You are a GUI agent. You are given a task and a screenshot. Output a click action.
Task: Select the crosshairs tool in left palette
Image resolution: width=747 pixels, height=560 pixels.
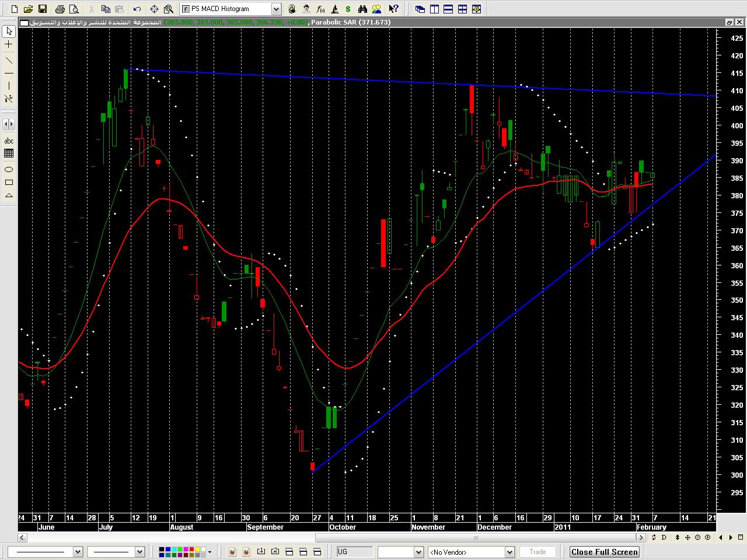(9, 45)
